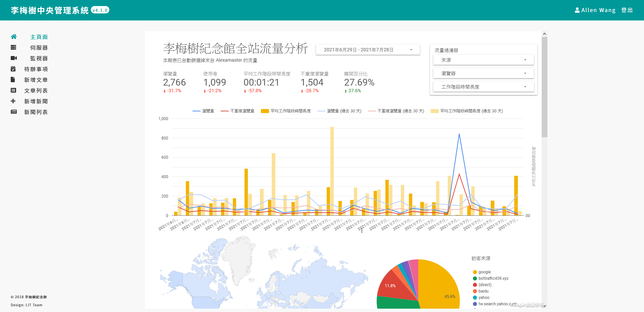Toggle 不重複瀏覽量 (過去 30 天) legend entry

[x=396, y=111]
